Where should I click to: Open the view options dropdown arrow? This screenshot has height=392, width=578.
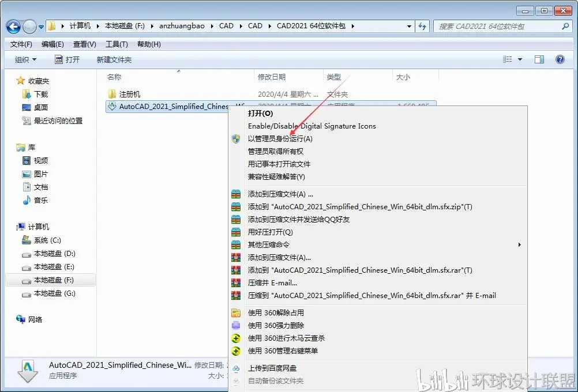pos(520,59)
